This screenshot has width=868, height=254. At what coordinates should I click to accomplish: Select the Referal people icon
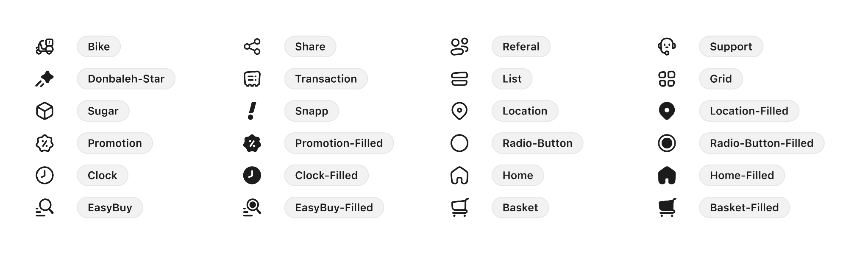pyautogui.click(x=459, y=47)
